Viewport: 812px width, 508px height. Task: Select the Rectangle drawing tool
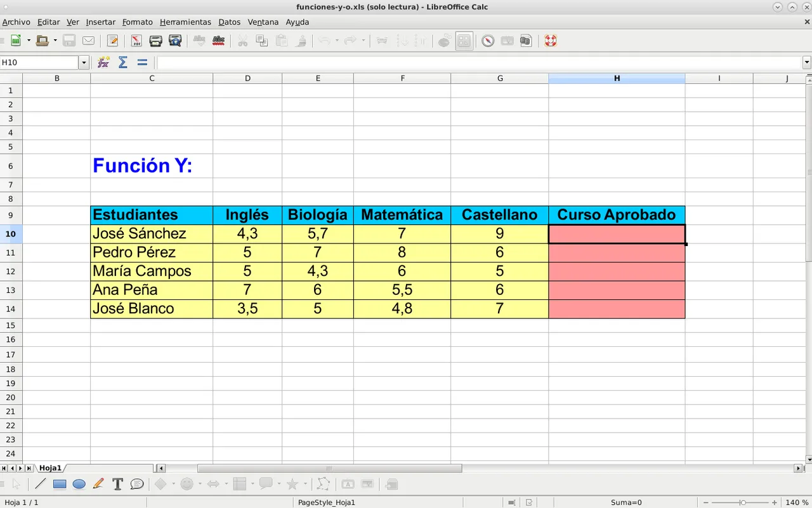pyautogui.click(x=60, y=485)
